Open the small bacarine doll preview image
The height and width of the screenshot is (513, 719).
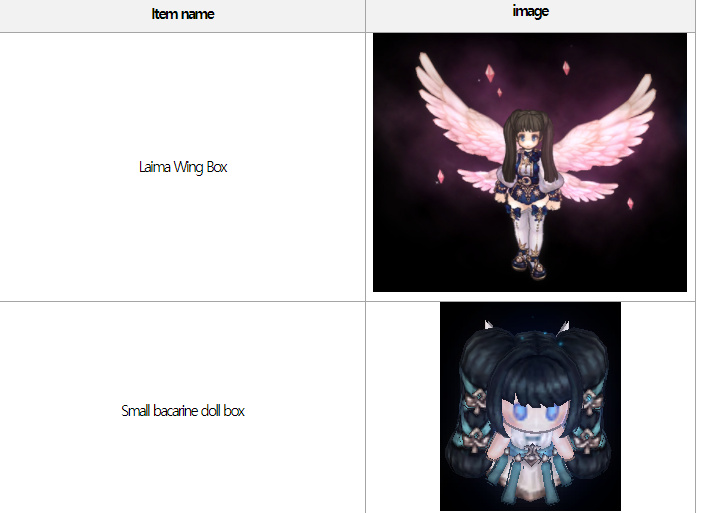[530, 406]
